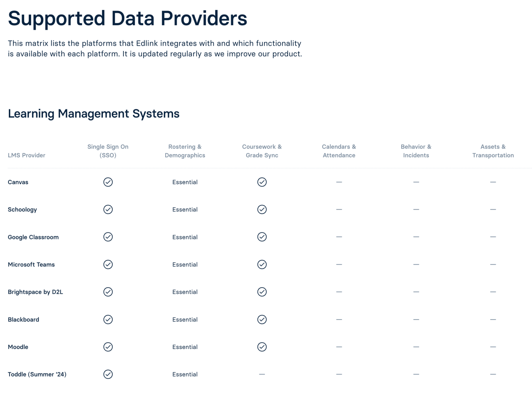Viewport: 532px width, 400px height.
Task: Click the LMS Provider column header
Action: pyautogui.click(x=27, y=155)
